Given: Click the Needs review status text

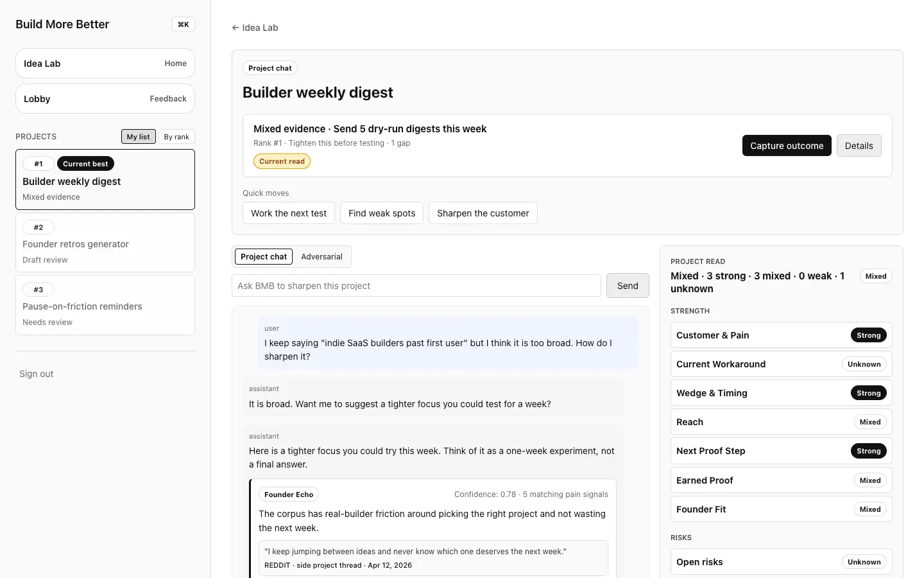Looking at the screenshot, I should pos(47,322).
